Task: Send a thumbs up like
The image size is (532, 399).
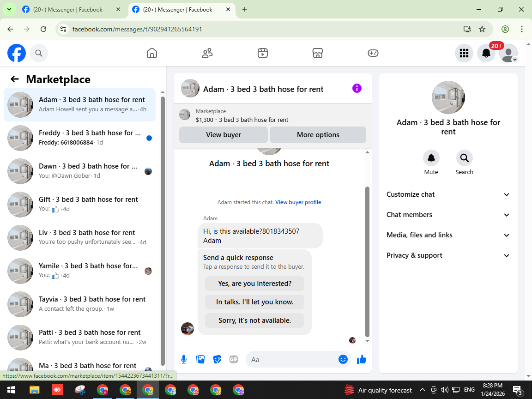Action: coord(362,359)
